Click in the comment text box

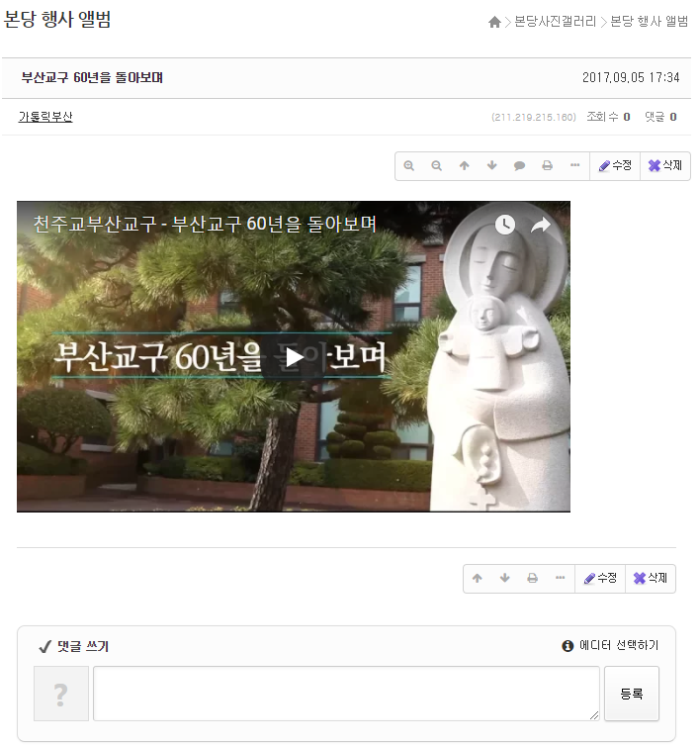tap(346, 694)
